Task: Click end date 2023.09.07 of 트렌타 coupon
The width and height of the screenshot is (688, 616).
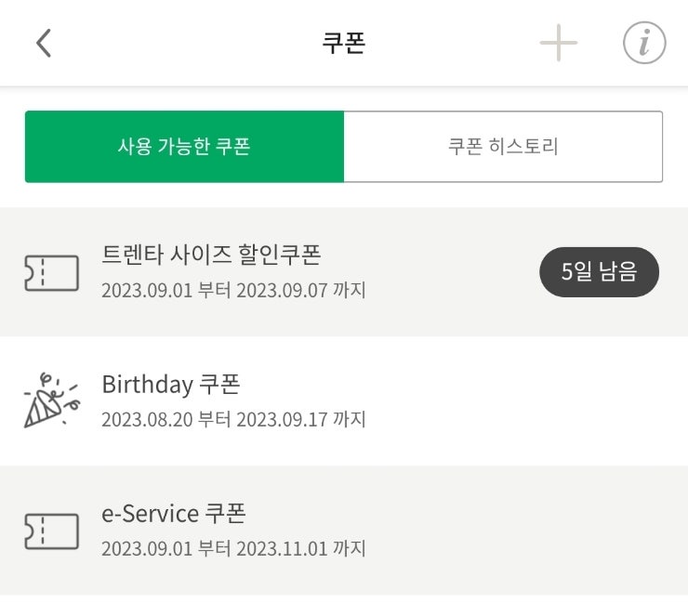Action: pyautogui.click(x=282, y=291)
